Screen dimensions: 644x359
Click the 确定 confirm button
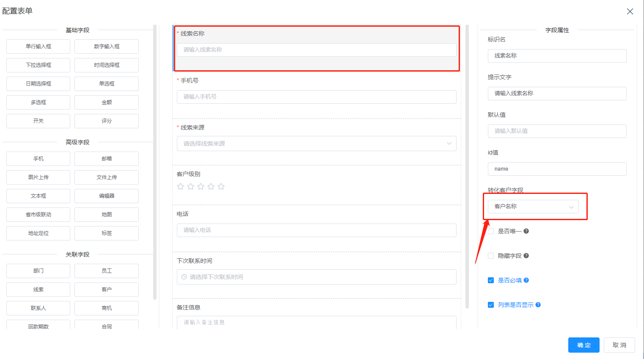583,345
